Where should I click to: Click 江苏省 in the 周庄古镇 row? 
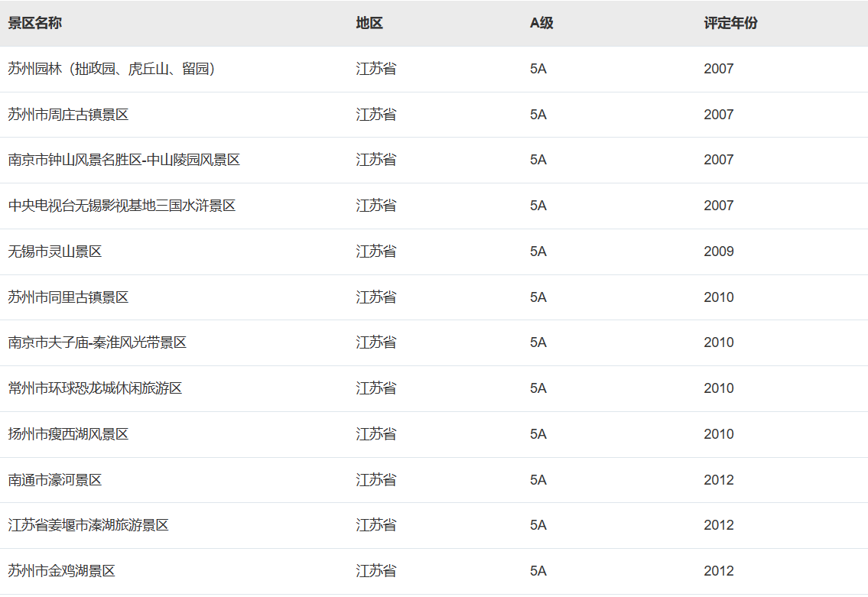[x=376, y=115]
